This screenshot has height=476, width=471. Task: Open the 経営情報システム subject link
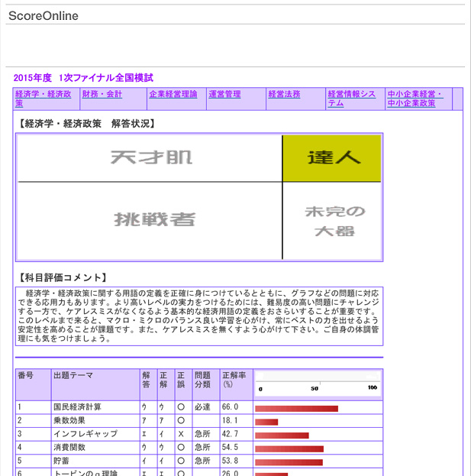(x=351, y=99)
